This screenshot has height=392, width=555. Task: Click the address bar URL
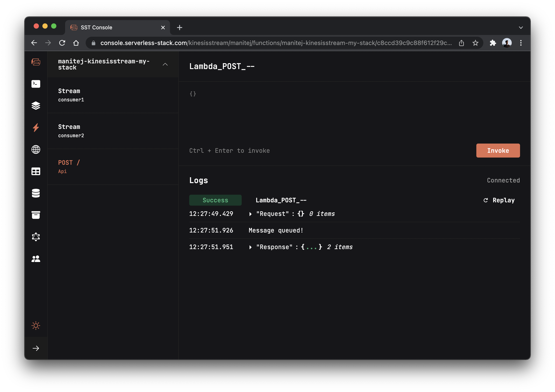[276, 43]
